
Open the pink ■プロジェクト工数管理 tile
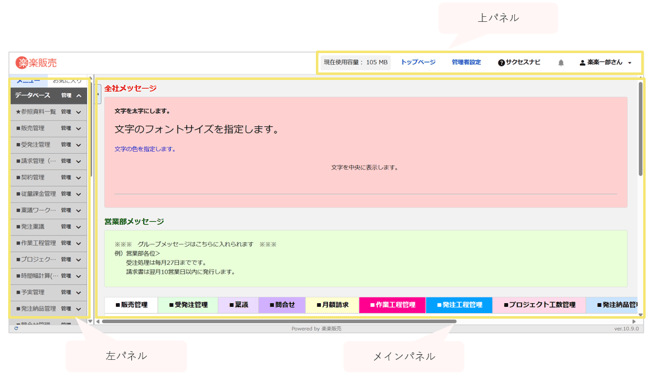point(539,305)
